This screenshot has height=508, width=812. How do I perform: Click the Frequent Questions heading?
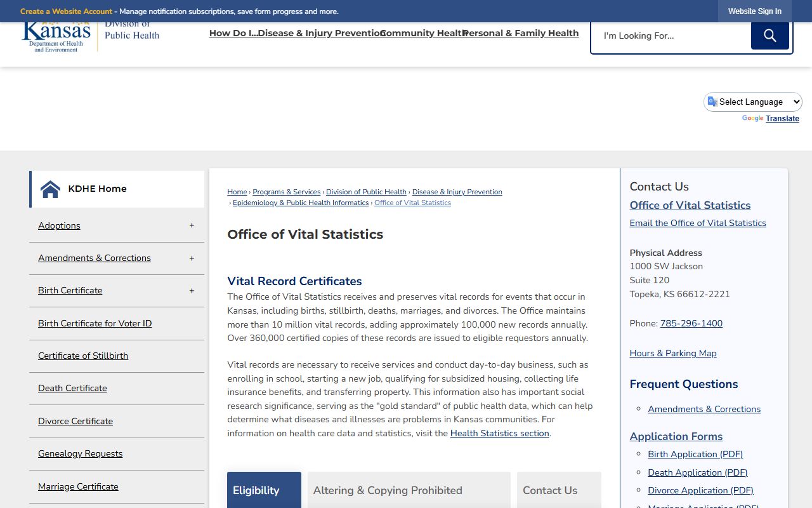(x=684, y=384)
